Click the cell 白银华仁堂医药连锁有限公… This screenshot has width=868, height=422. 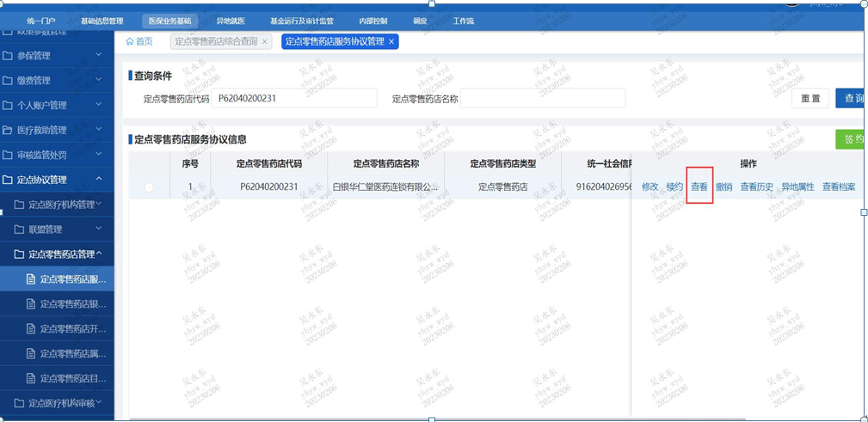[386, 187]
